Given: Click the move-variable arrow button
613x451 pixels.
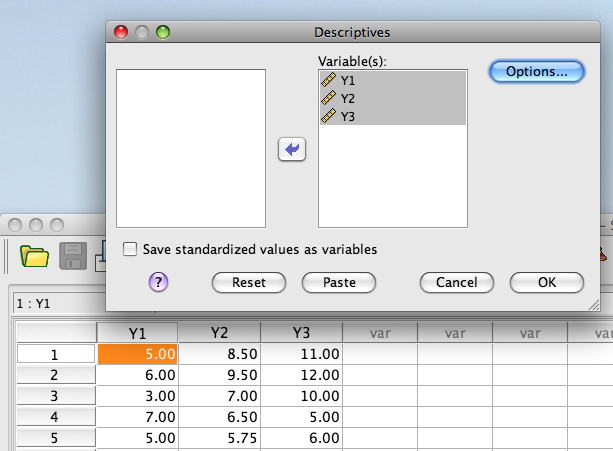Looking at the screenshot, I should pos(292,149).
